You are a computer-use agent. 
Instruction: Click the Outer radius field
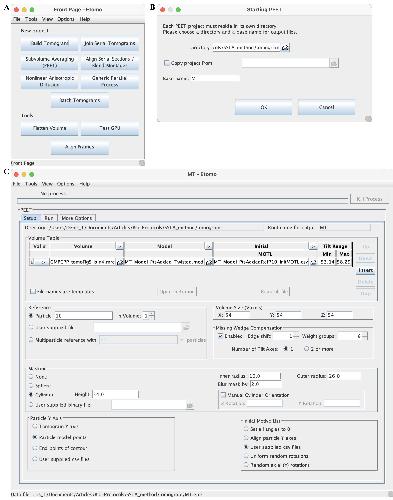pos(344,376)
